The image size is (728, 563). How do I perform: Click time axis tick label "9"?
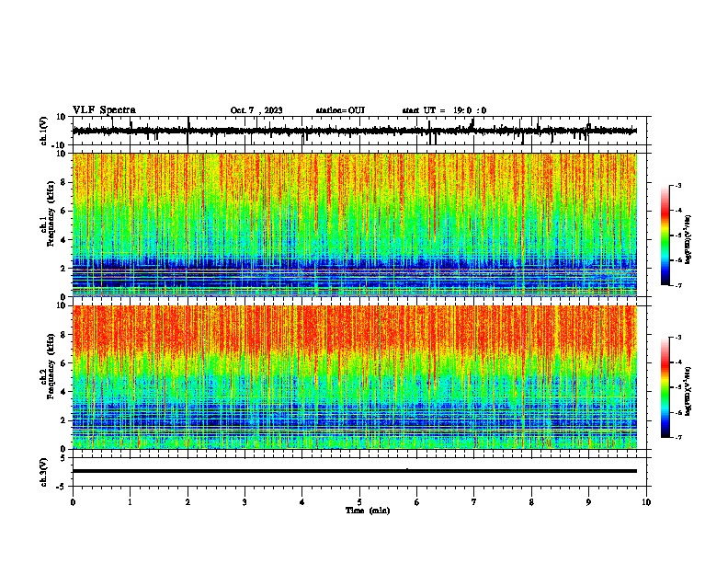coord(588,502)
